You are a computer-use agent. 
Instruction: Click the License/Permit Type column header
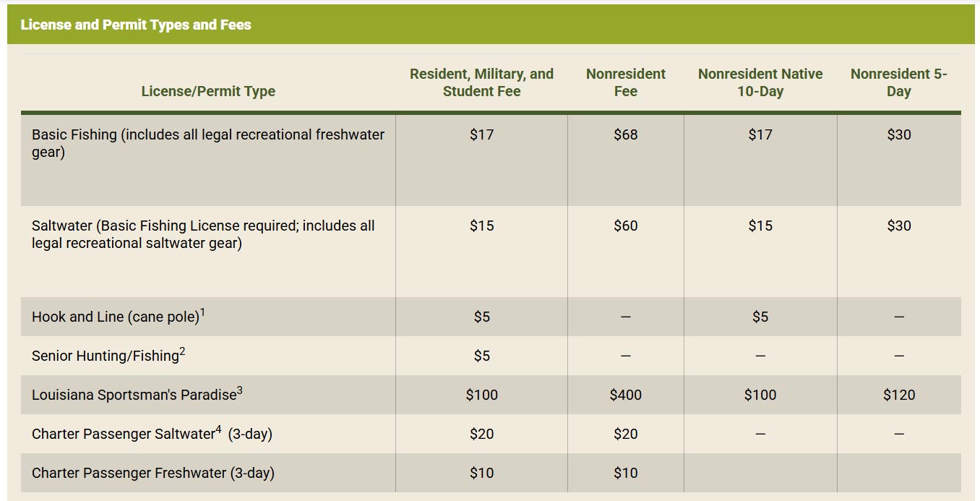pyautogui.click(x=208, y=91)
